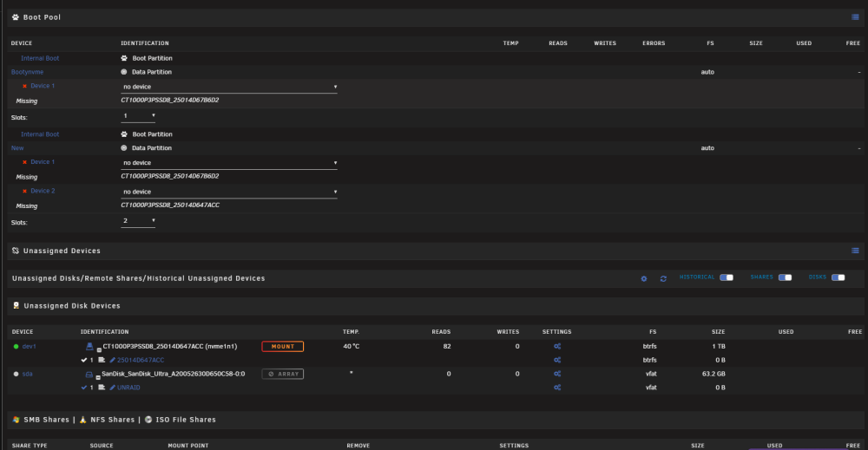868x450 pixels.
Task: Click the drive icon next to SanDisk Ultra
Action: (x=89, y=375)
